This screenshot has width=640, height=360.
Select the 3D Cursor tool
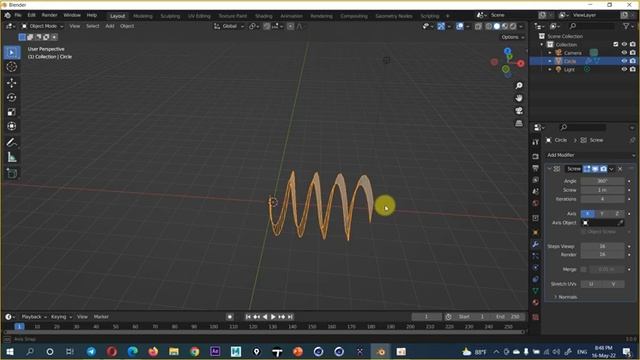[x=11, y=67]
